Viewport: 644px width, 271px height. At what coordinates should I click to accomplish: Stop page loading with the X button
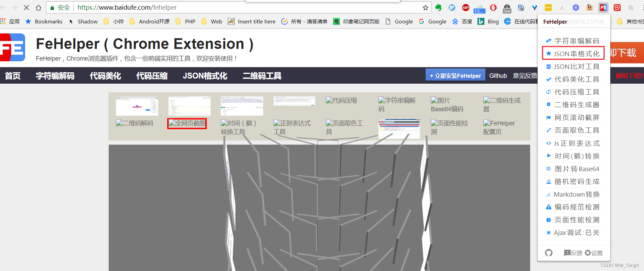pyautogui.click(x=26, y=8)
